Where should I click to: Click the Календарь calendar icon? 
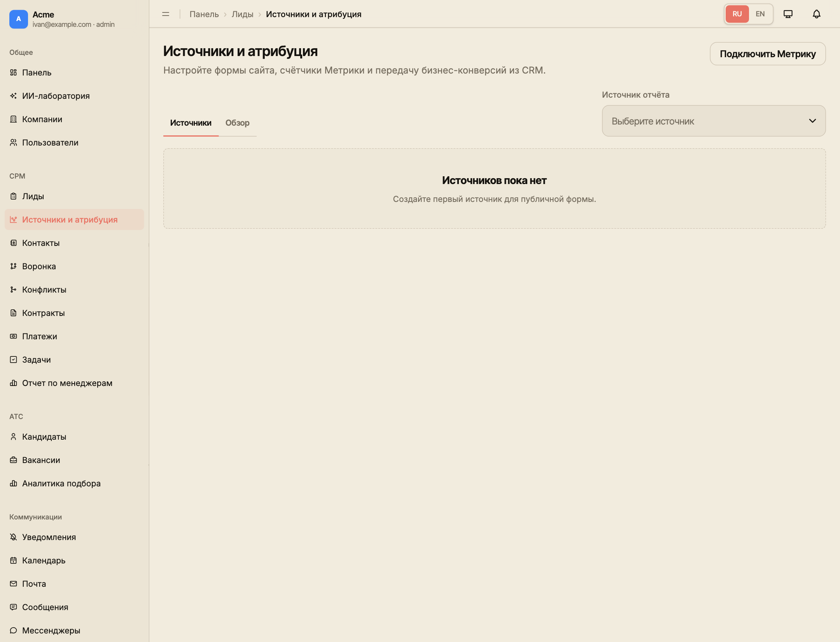click(13, 560)
